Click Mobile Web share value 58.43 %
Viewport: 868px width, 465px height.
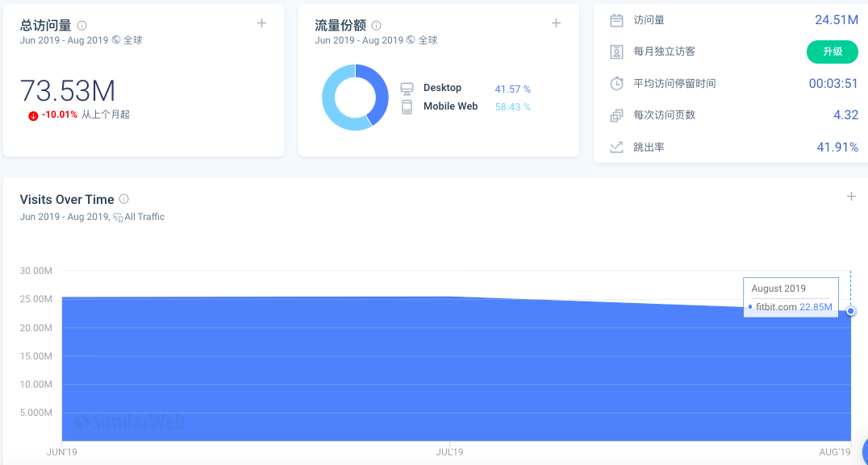pyautogui.click(x=512, y=106)
